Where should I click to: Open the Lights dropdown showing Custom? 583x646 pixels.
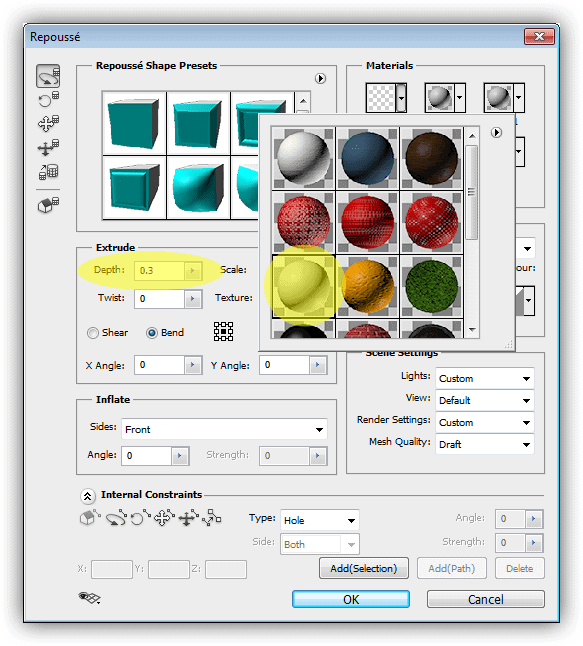[x=485, y=379]
